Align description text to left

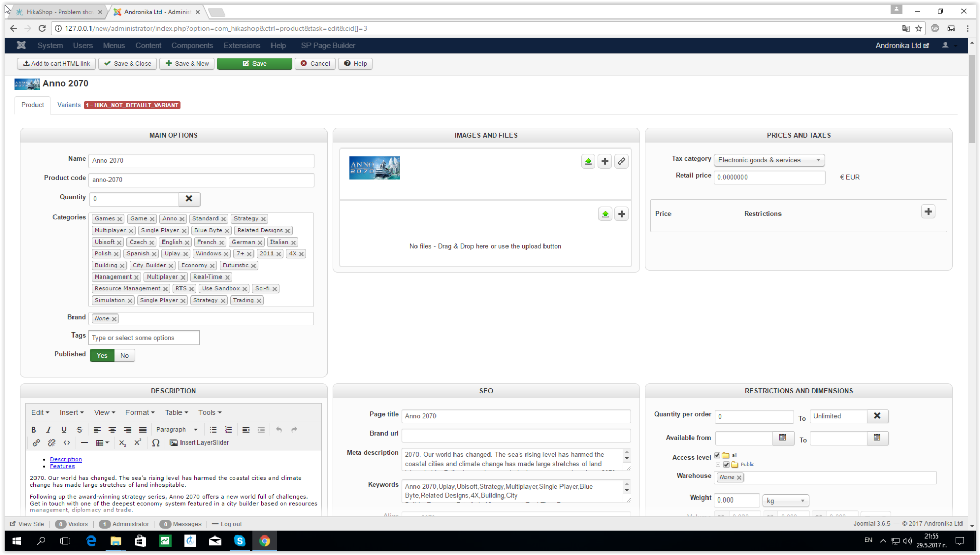click(x=97, y=430)
